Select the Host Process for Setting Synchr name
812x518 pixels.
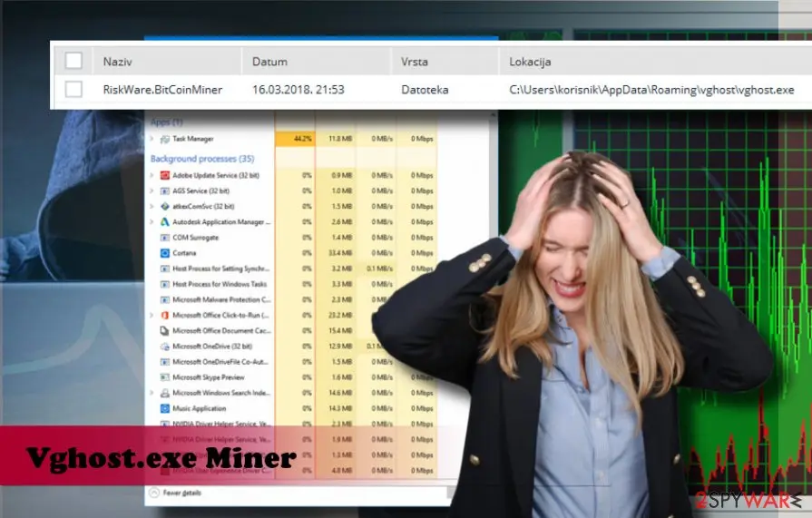(x=220, y=269)
